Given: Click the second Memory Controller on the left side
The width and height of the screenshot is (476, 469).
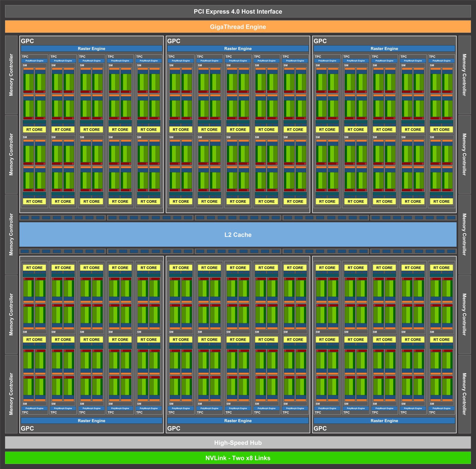Looking at the screenshot, I should (x=11, y=154).
